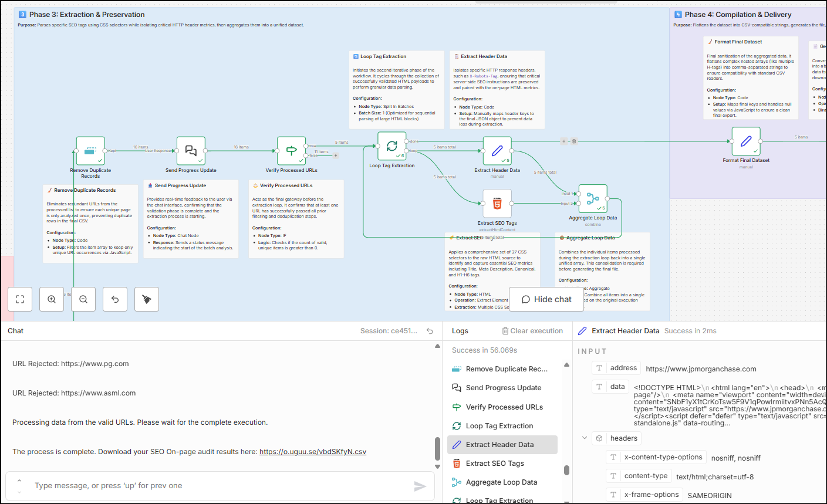Viewport: 827px width, 504px height.
Task: Click the 'Success in 56.069s' log status
Action: pyautogui.click(x=485, y=350)
